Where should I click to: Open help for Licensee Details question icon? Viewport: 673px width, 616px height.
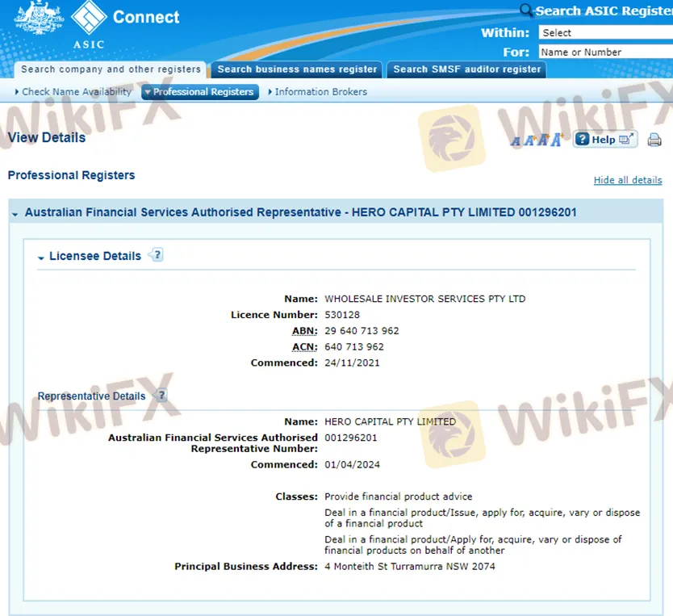157,255
